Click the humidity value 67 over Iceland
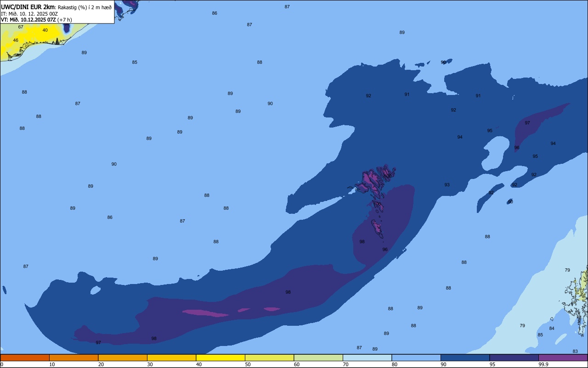The width and height of the screenshot is (588, 368). click(21, 27)
